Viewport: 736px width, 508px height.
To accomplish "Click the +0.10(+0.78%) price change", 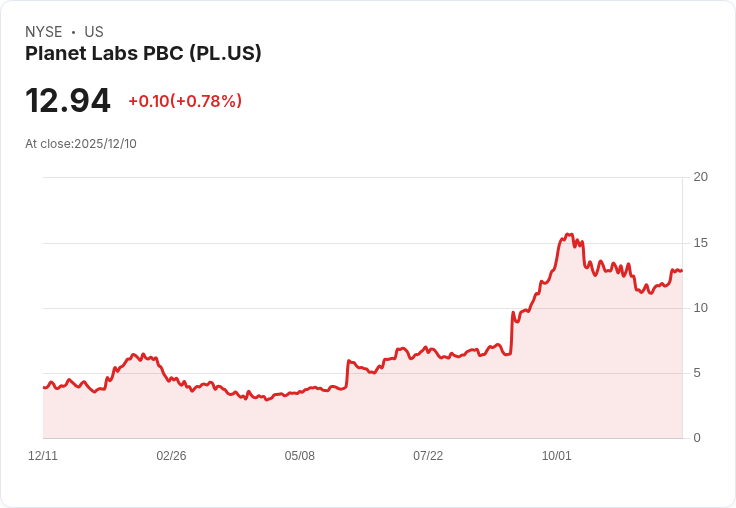I will 185,101.
